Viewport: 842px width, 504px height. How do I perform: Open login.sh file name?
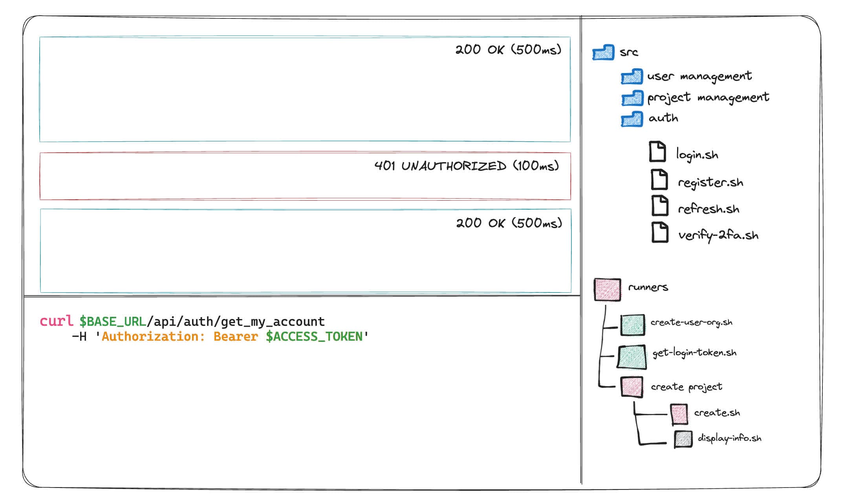click(697, 154)
